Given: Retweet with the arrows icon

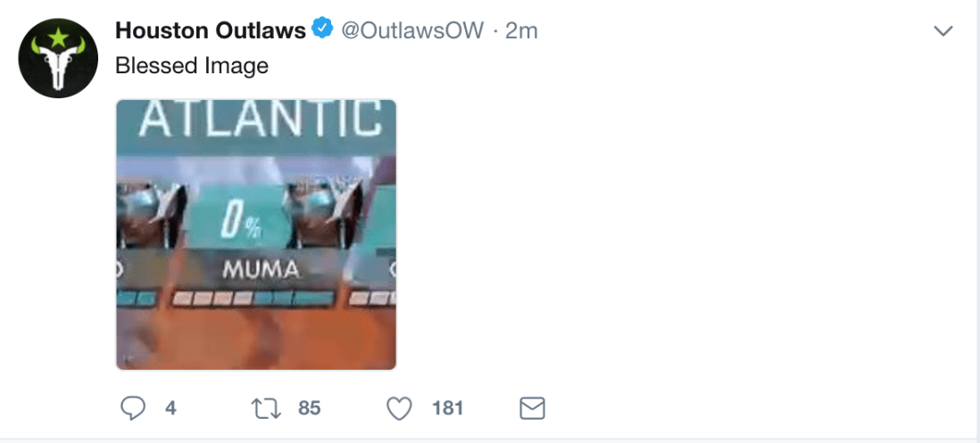Looking at the screenshot, I should coord(266,409).
